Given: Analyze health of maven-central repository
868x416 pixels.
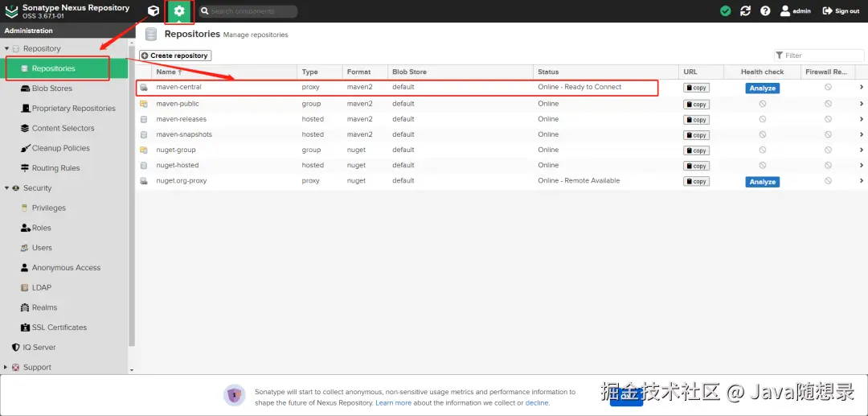Looking at the screenshot, I should point(762,88).
